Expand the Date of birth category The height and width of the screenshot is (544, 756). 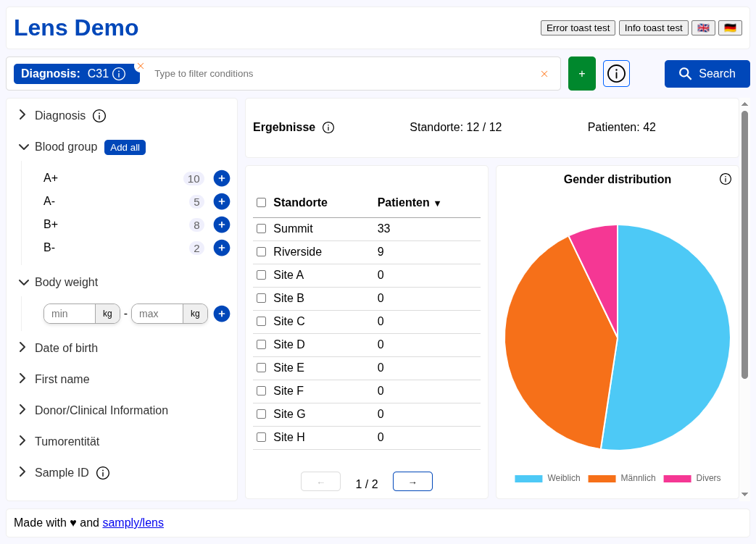click(22, 348)
